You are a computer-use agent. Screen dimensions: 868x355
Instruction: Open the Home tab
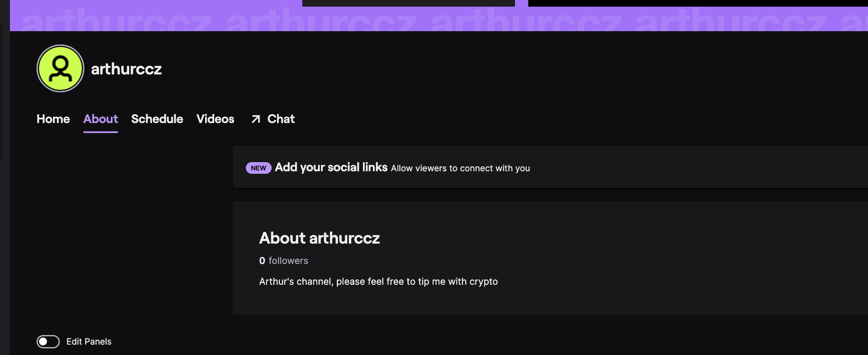click(x=53, y=119)
